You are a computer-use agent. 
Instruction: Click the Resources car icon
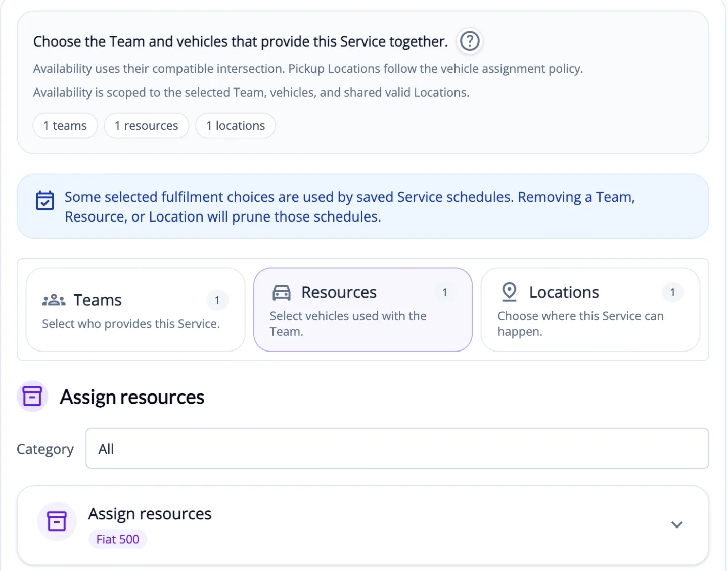(282, 293)
